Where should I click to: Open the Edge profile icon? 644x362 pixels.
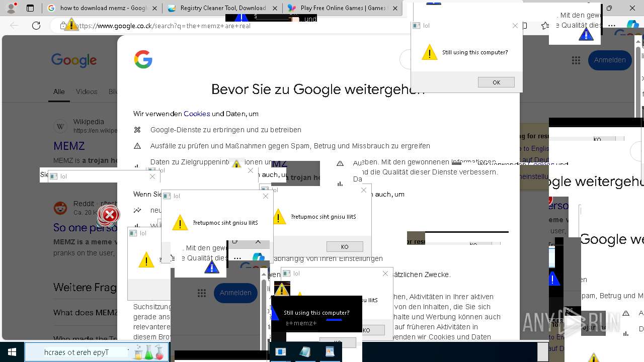[x=12, y=8]
